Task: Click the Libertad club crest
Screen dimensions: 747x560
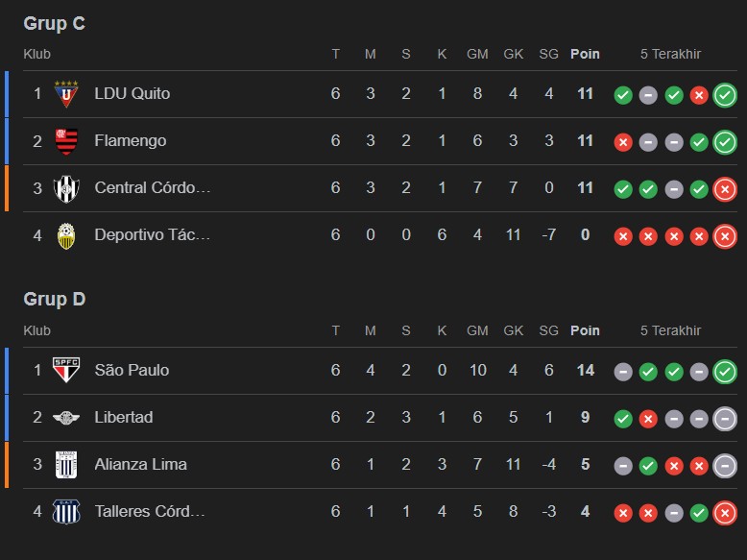Action: (x=65, y=417)
